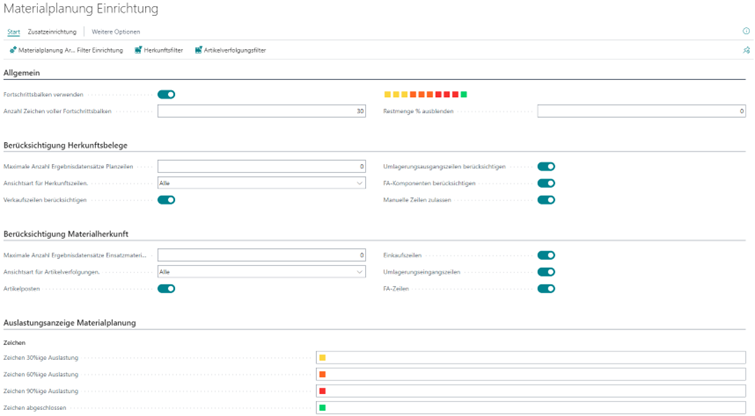Disable Fortschrittsbalken verwenden toggle

[x=166, y=94]
